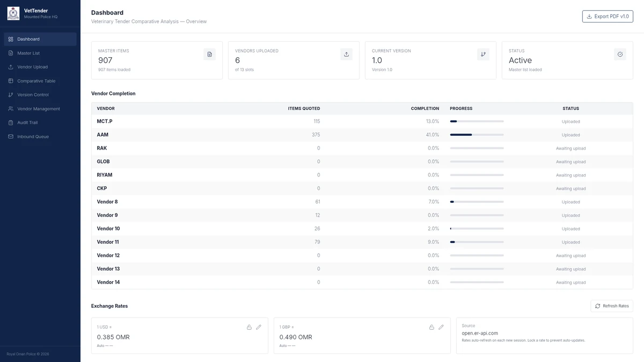644x362 pixels.
Task: Click the Awaiting upload status for RAK
Action: point(570,149)
